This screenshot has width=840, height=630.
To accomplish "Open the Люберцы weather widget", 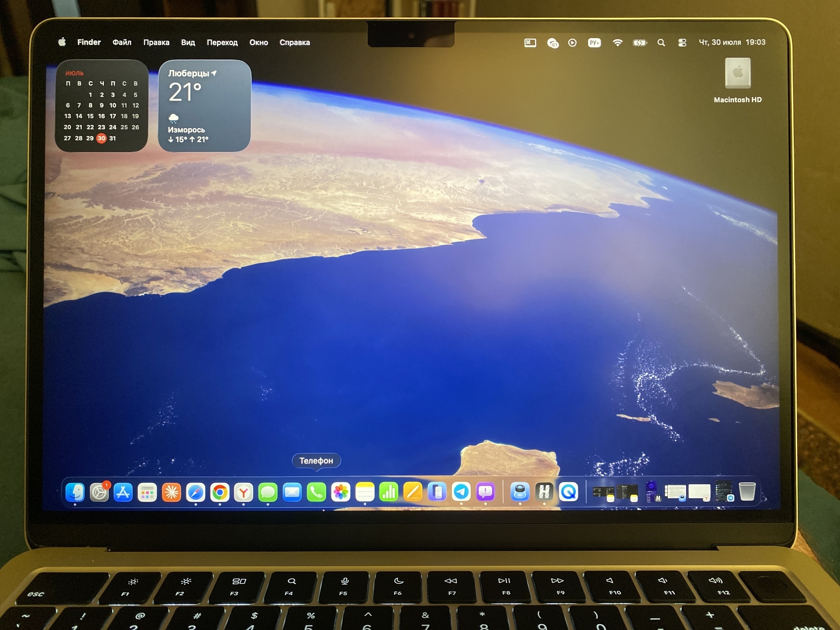I will (x=205, y=105).
